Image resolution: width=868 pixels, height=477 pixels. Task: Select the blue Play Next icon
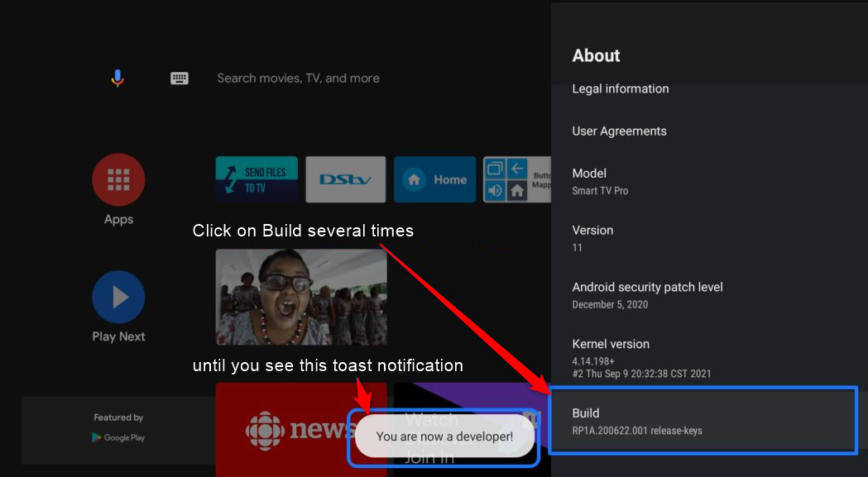(x=118, y=297)
